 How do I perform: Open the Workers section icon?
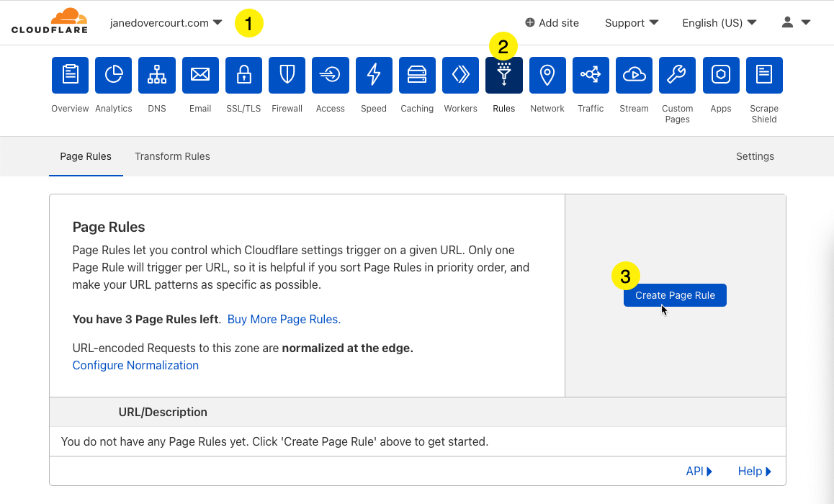pyautogui.click(x=461, y=75)
